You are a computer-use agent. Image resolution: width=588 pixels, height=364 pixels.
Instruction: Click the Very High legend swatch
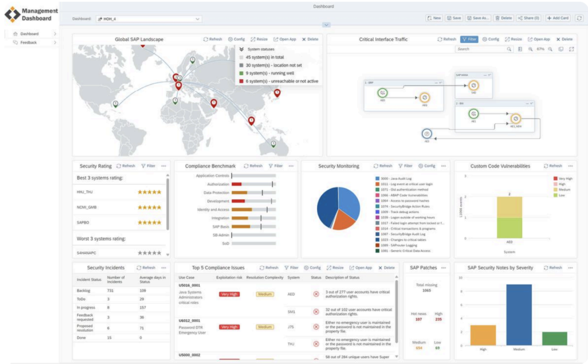[555, 179]
